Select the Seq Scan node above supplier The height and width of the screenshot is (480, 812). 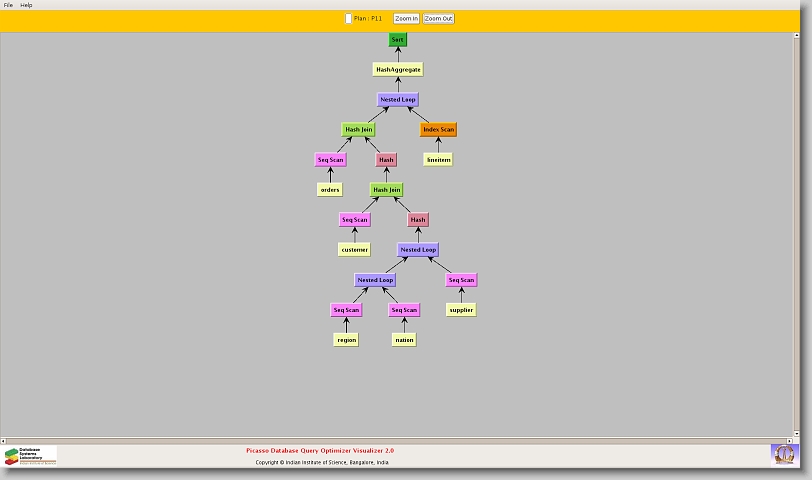[x=461, y=280]
